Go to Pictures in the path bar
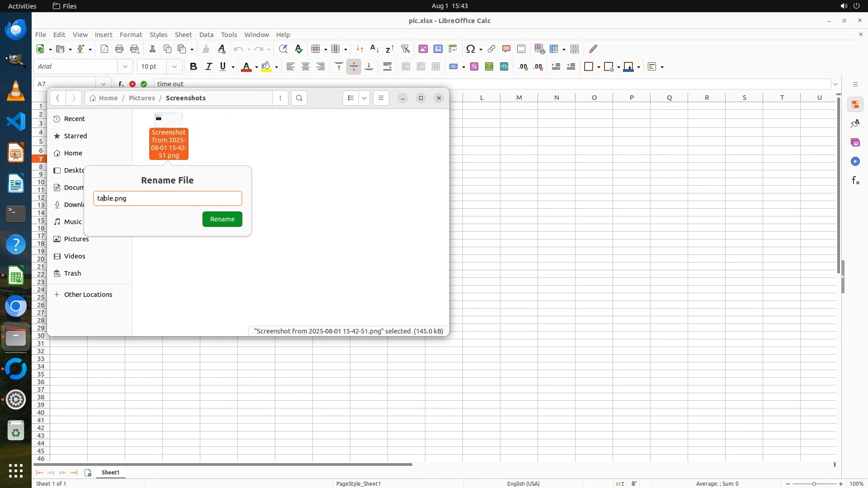The width and height of the screenshot is (868, 488). pos(142,98)
